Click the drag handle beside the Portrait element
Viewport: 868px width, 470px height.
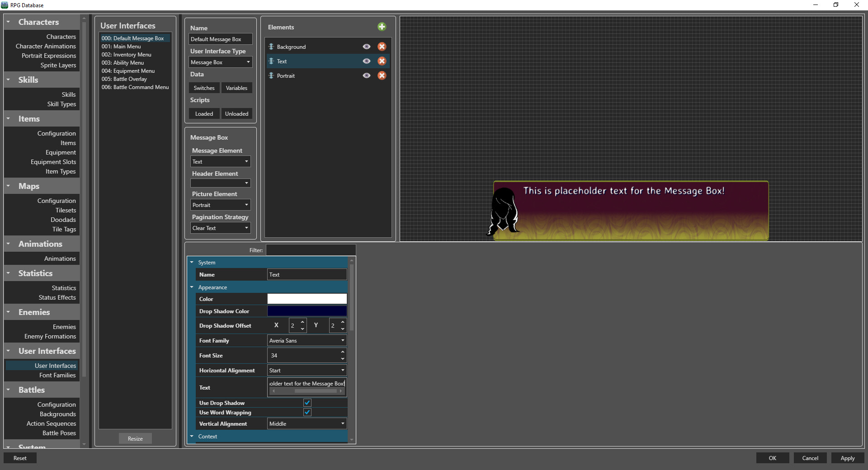click(x=270, y=75)
